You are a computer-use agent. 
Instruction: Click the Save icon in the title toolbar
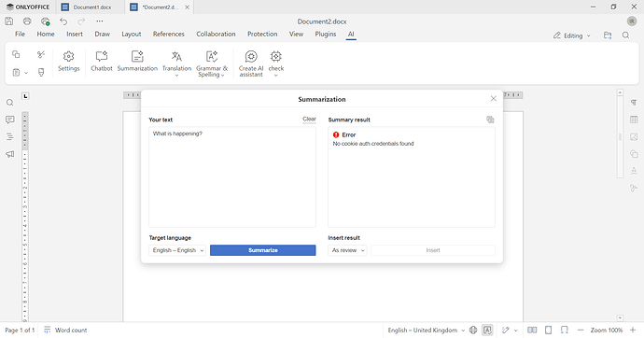8,21
